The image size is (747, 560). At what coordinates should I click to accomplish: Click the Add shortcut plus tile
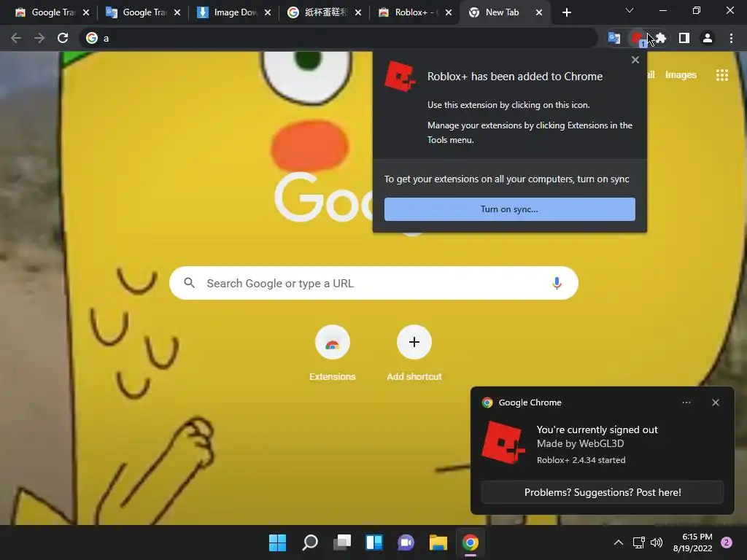414,354
